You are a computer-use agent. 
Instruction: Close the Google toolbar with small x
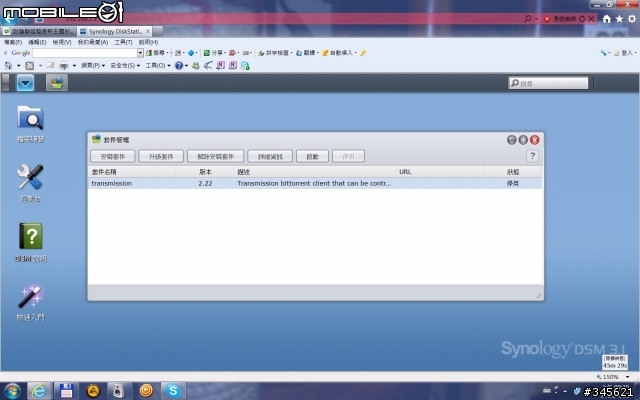(5, 53)
